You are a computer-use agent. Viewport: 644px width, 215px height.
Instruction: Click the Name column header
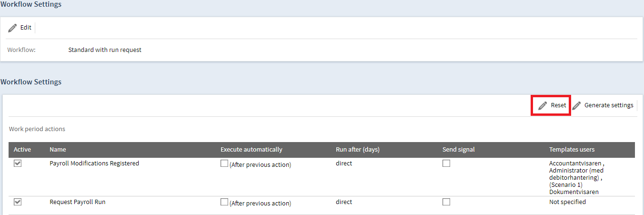coord(58,150)
